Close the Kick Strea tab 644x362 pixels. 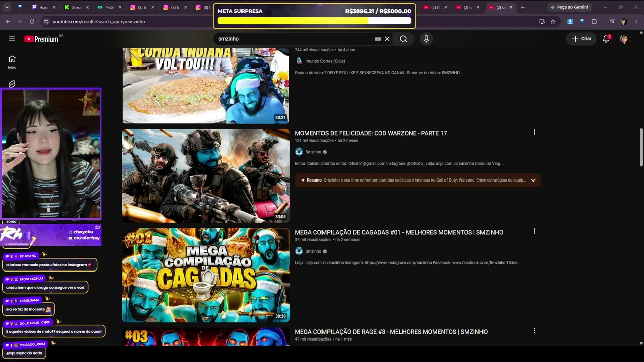coord(87,7)
